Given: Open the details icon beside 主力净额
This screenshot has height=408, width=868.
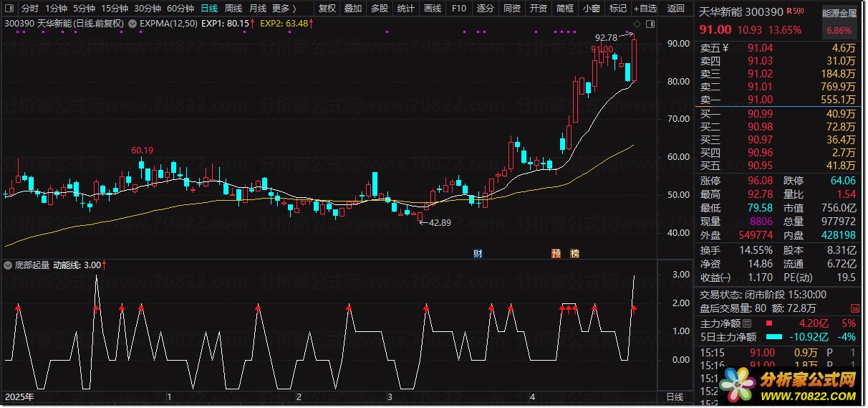Looking at the screenshot, I should click(x=747, y=323).
